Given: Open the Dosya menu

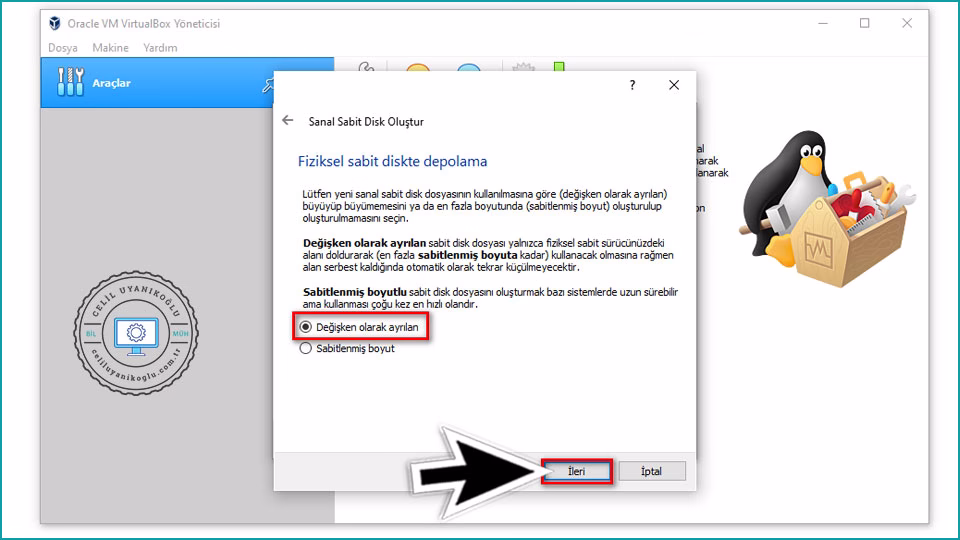Looking at the screenshot, I should [x=62, y=48].
